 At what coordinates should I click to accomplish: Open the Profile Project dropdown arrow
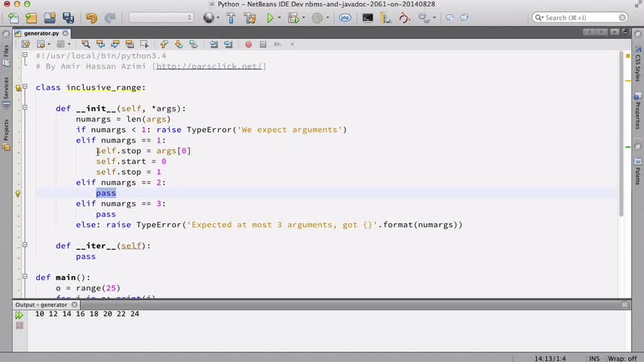[327, 17]
